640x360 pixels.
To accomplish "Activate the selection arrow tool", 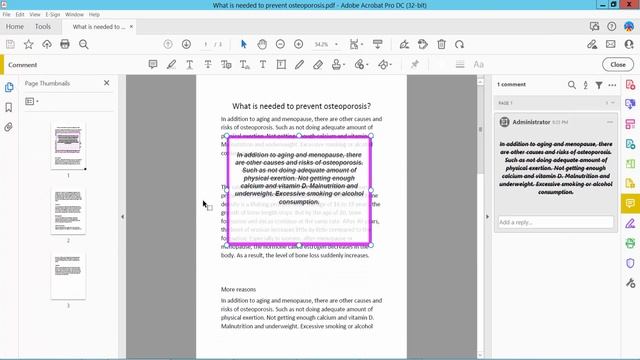I will (244, 44).
